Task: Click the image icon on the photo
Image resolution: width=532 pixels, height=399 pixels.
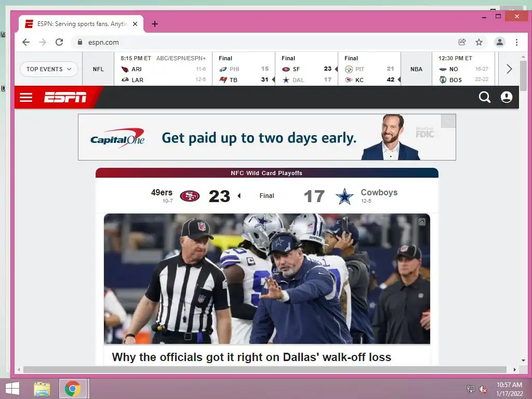Action: [x=422, y=222]
